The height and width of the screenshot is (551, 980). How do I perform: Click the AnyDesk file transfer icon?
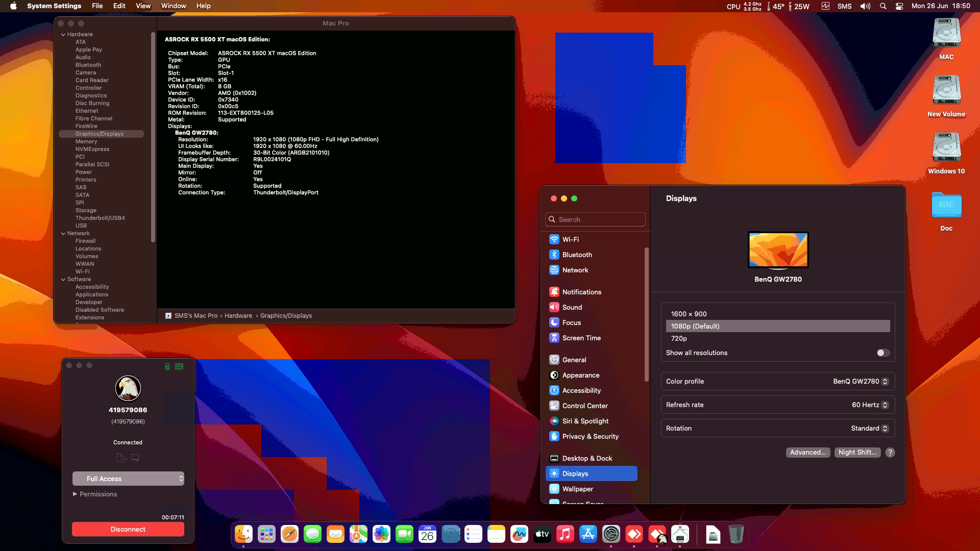coord(121,458)
